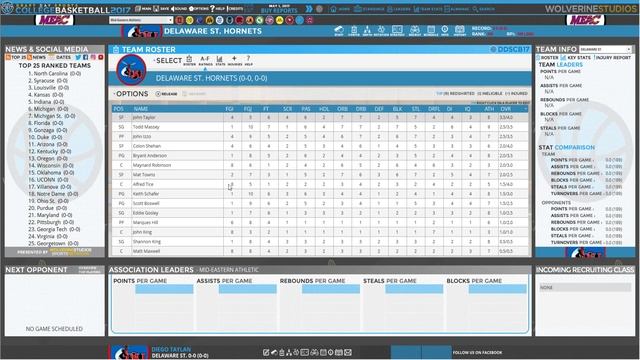Screen dimensions: 640x360
Task: Select the A-F Ratings view
Action: [205, 60]
